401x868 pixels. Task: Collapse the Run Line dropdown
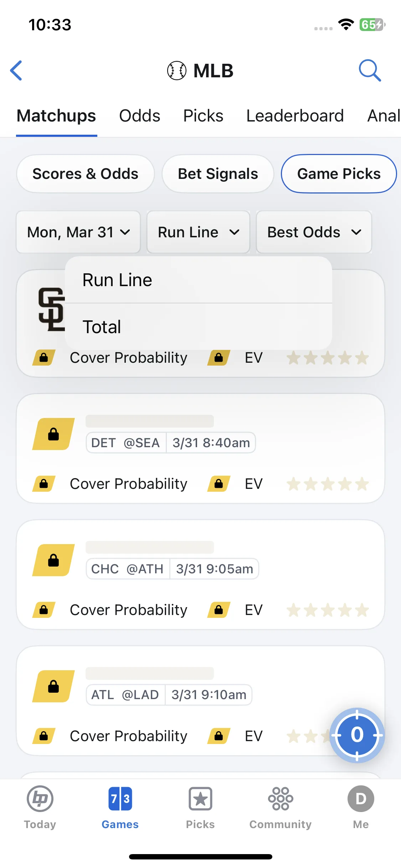198,232
